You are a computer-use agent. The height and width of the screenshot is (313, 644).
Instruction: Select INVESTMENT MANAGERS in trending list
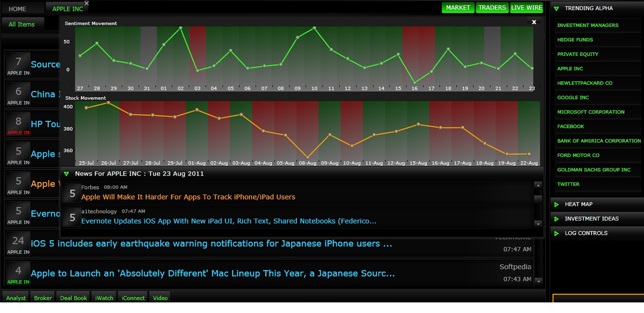click(588, 25)
